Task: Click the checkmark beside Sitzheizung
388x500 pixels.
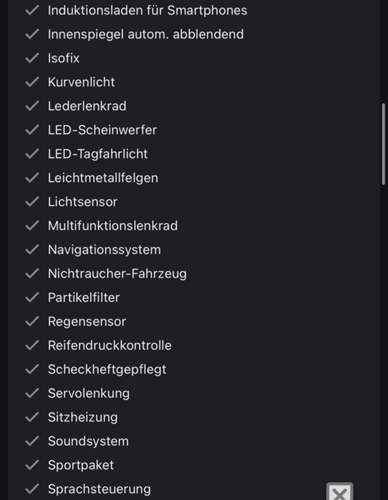Action: tap(32, 417)
